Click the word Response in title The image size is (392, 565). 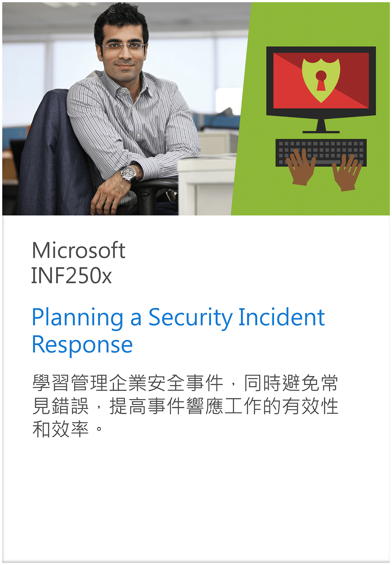pos(82,345)
